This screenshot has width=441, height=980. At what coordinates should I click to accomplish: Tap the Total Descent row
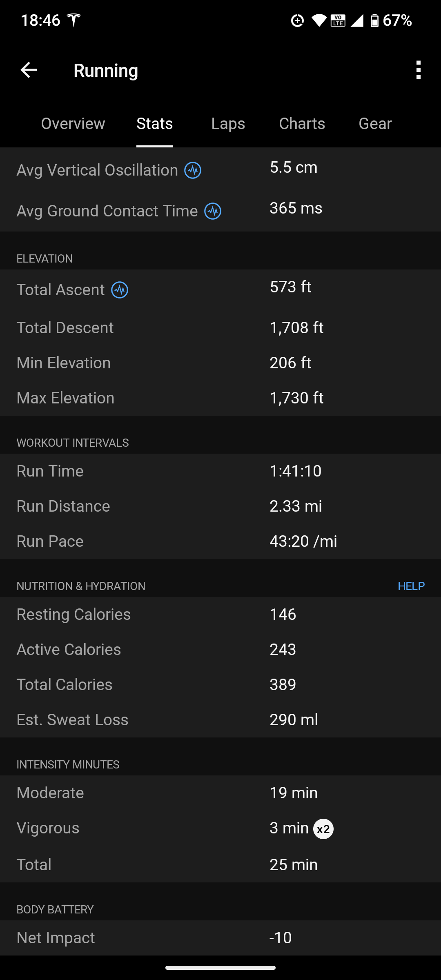coord(220,327)
